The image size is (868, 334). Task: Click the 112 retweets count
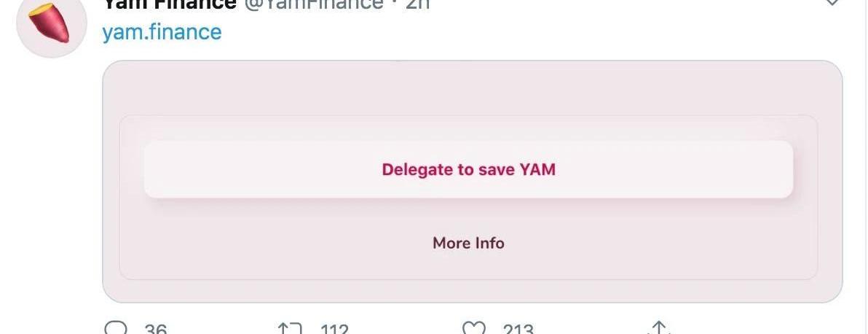[x=334, y=328]
